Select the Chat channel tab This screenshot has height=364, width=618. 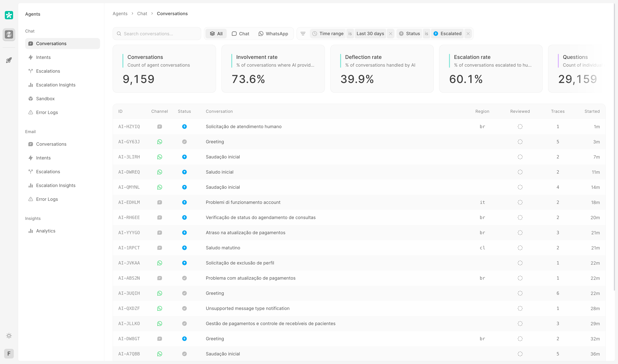[x=240, y=34]
